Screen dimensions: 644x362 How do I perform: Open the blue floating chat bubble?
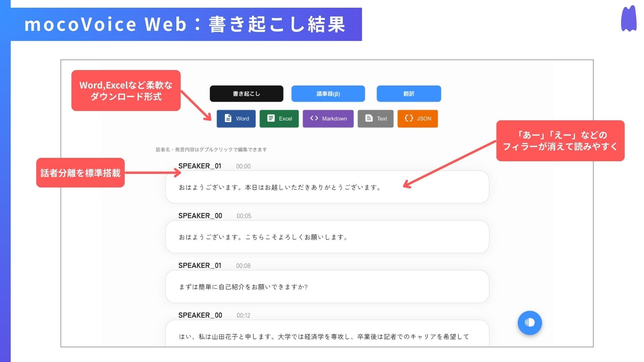pyautogui.click(x=530, y=323)
